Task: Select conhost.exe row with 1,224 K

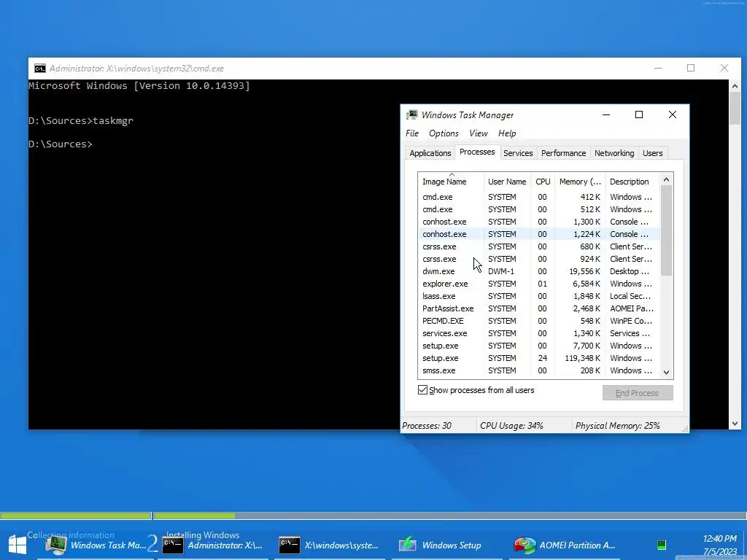Action: coord(539,234)
